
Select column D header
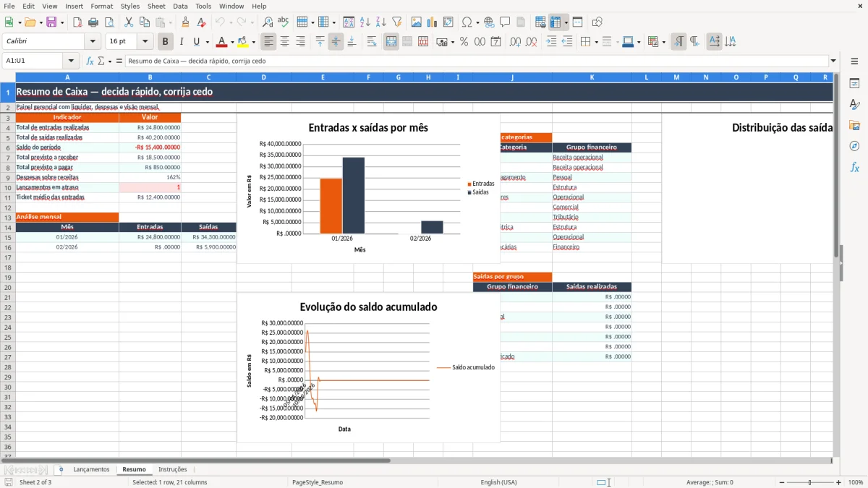click(x=263, y=77)
